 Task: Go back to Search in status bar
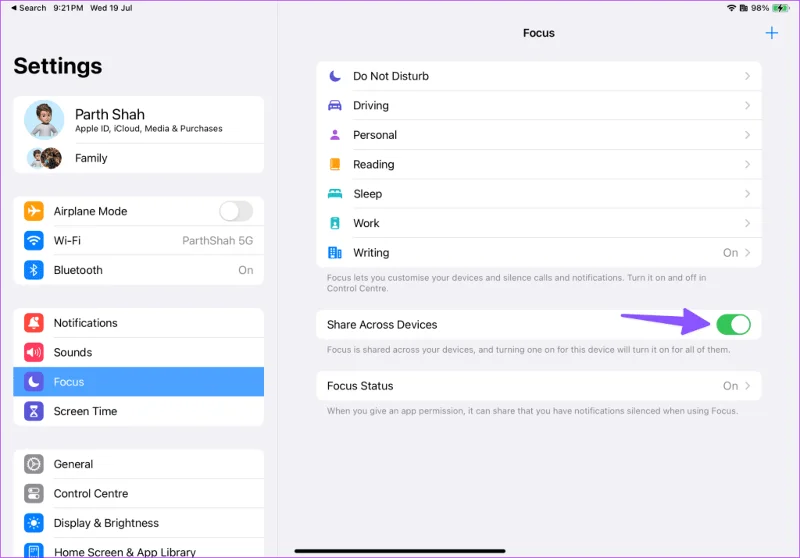(x=29, y=8)
